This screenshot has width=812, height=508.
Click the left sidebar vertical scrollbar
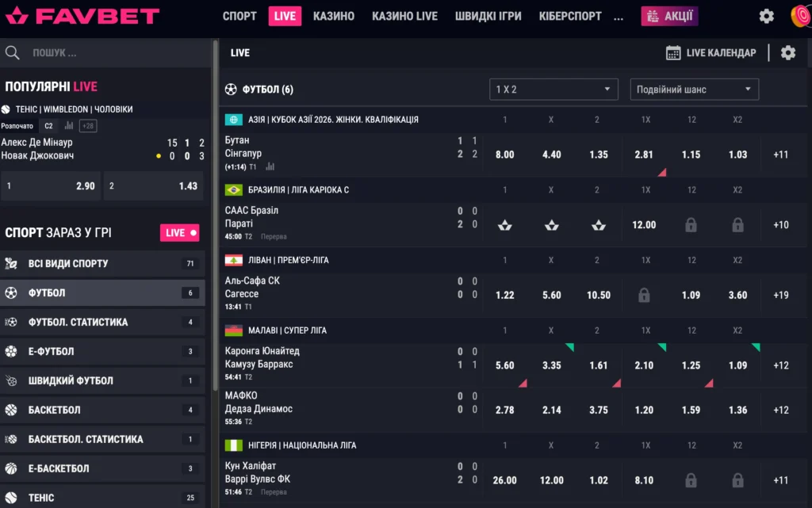click(216, 216)
